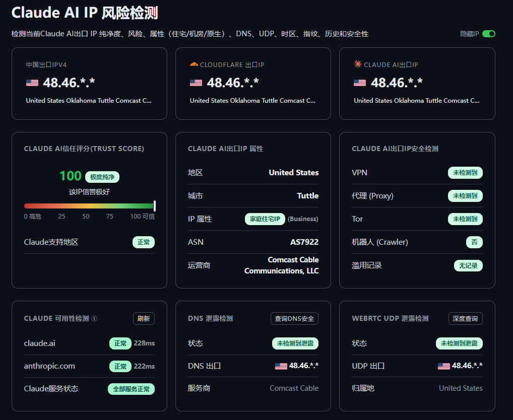Screen dimensions: 513x420
Task: Click the 228ms latency value
Action: (144, 343)
